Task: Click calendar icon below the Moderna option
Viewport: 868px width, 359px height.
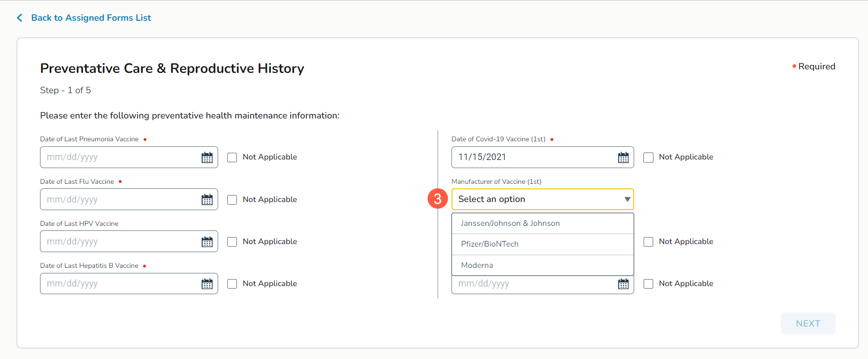Action: click(623, 284)
